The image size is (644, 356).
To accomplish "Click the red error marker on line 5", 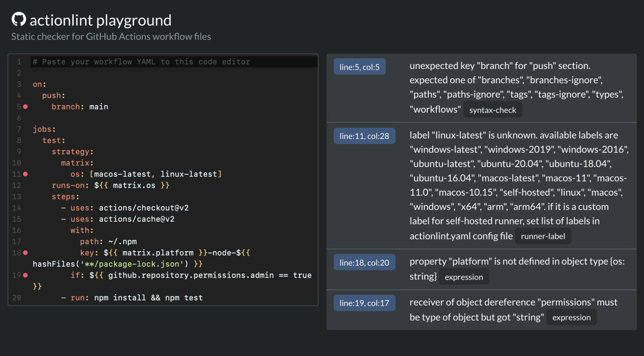I will click(x=25, y=107).
